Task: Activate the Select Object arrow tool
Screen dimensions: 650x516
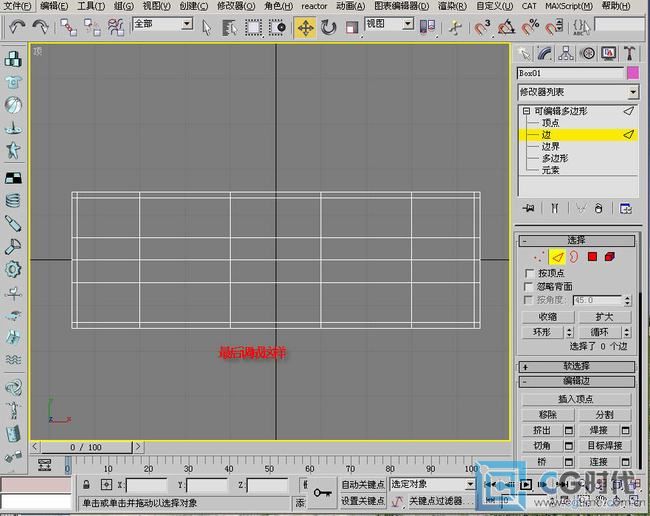Action: 206,28
